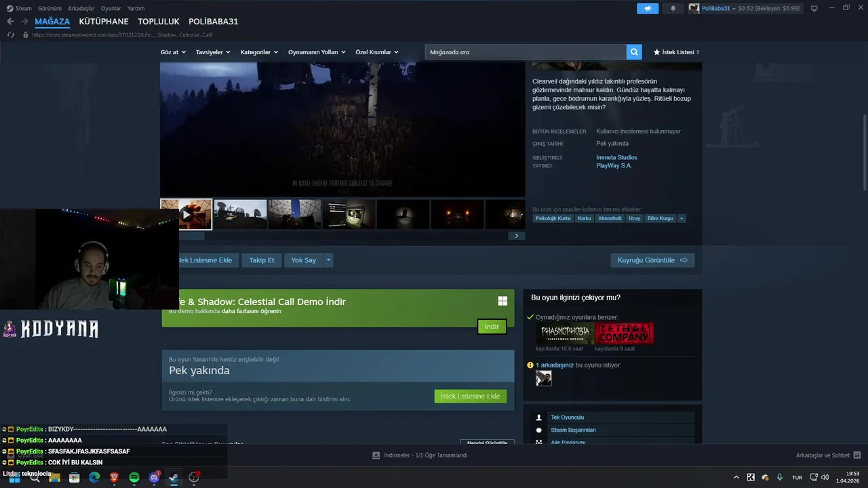Open the notifications bell
Image resolution: width=868 pixels, height=488 pixels.
point(673,8)
